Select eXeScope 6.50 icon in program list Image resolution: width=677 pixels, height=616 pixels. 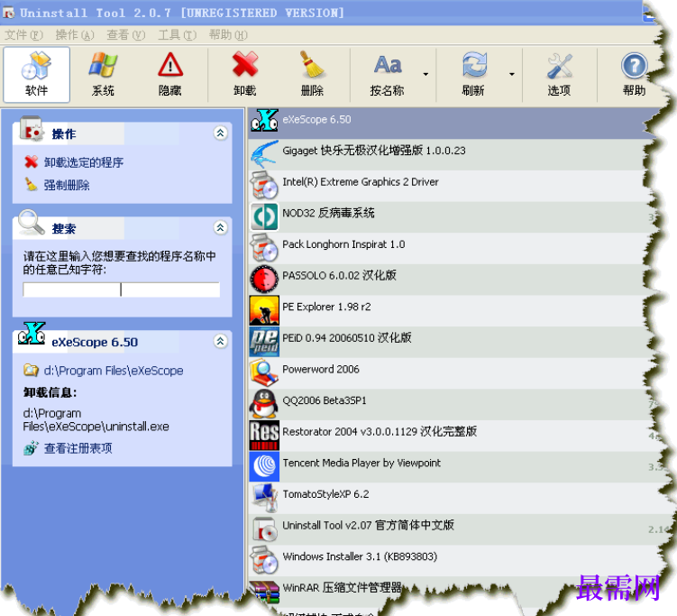coord(264,121)
